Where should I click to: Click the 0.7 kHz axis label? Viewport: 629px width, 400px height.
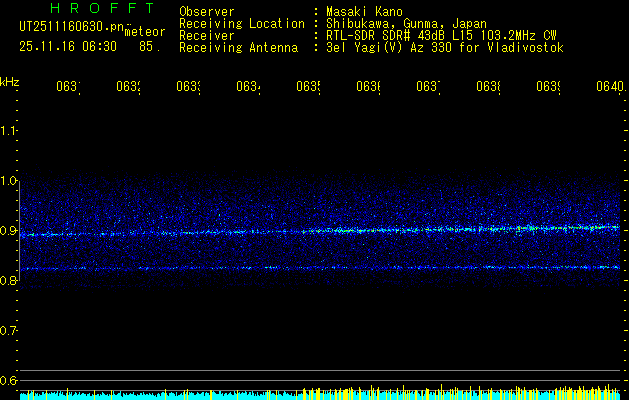8,331
